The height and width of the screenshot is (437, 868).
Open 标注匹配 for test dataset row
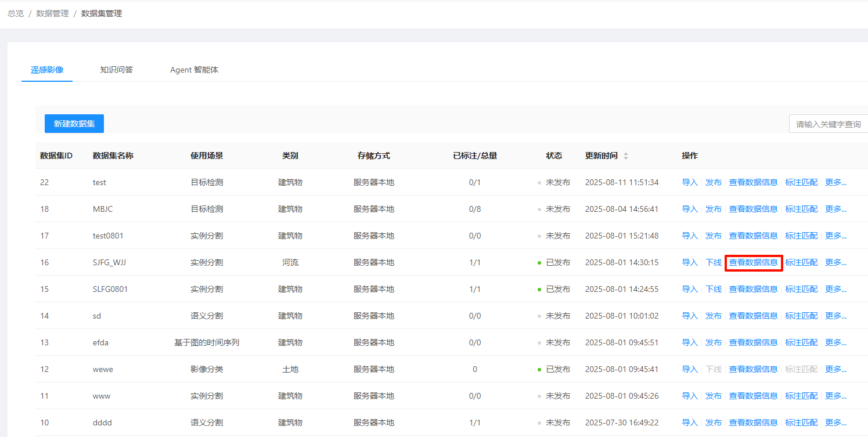tap(801, 182)
